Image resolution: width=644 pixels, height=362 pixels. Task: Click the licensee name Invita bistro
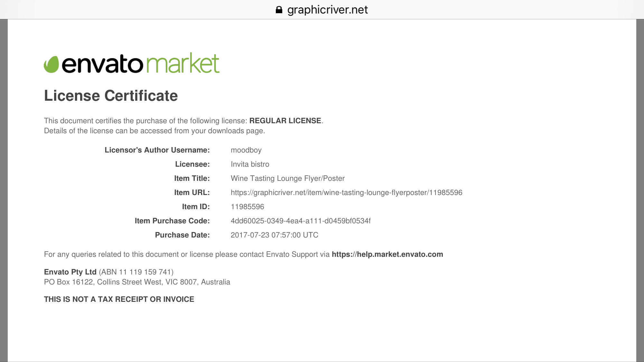[250, 164]
